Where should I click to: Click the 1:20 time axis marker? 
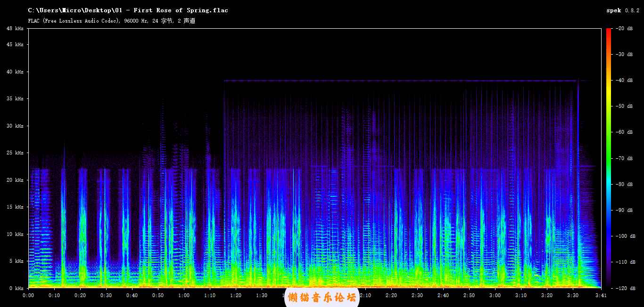(x=236, y=295)
